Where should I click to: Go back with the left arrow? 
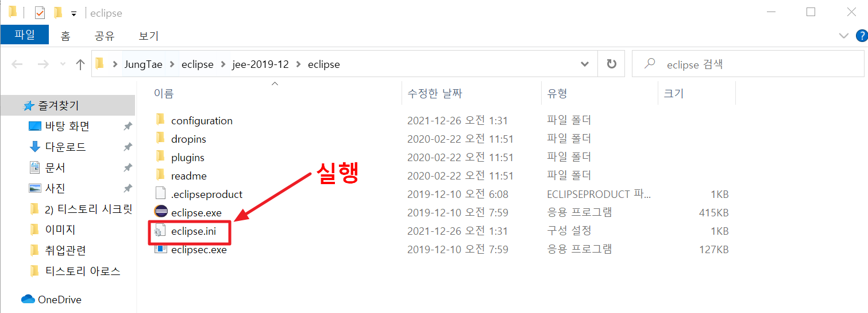pos(17,64)
